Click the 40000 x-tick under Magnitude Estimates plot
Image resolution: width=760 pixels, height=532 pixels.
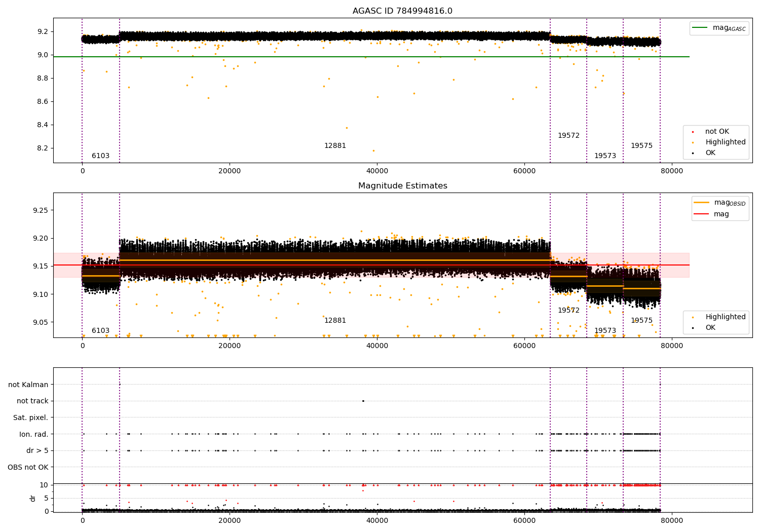coord(377,346)
